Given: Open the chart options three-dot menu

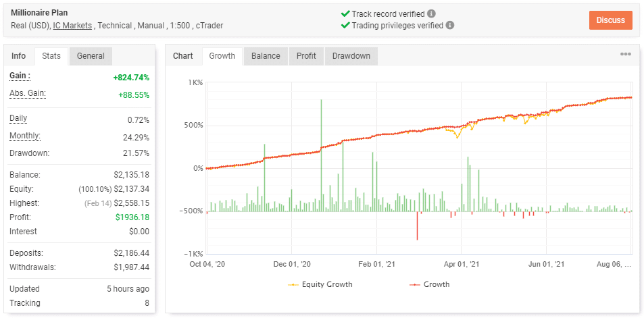Looking at the screenshot, I should coord(626,55).
